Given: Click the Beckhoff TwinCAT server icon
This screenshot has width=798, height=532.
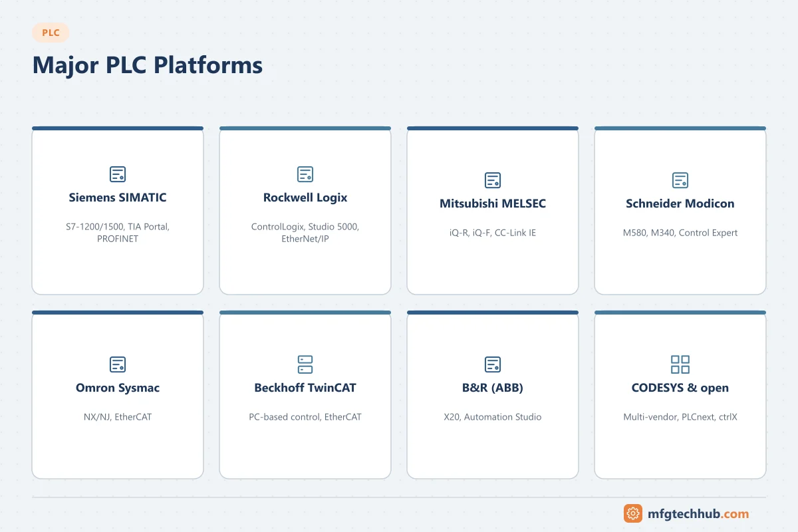Looking at the screenshot, I should click(305, 364).
